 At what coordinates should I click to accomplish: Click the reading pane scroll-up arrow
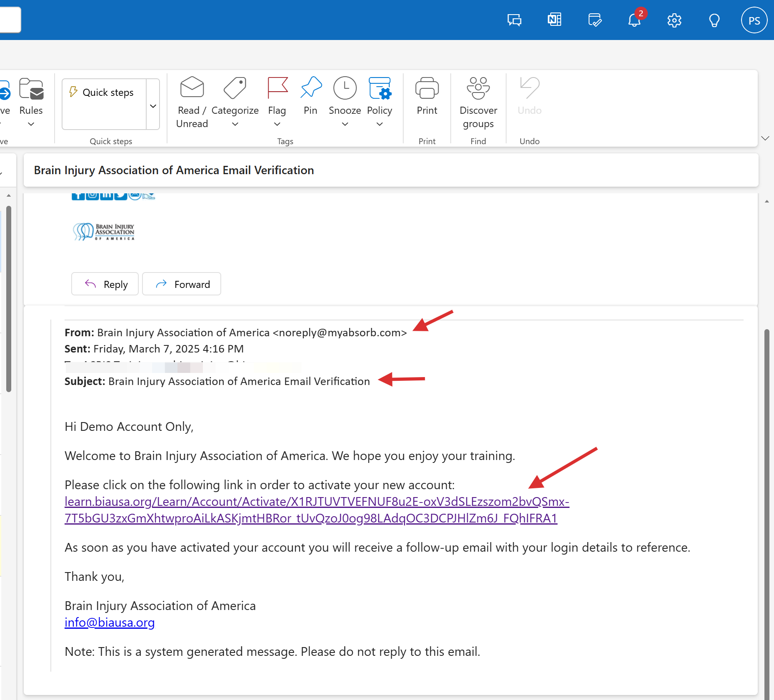pyautogui.click(x=767, y=202)
